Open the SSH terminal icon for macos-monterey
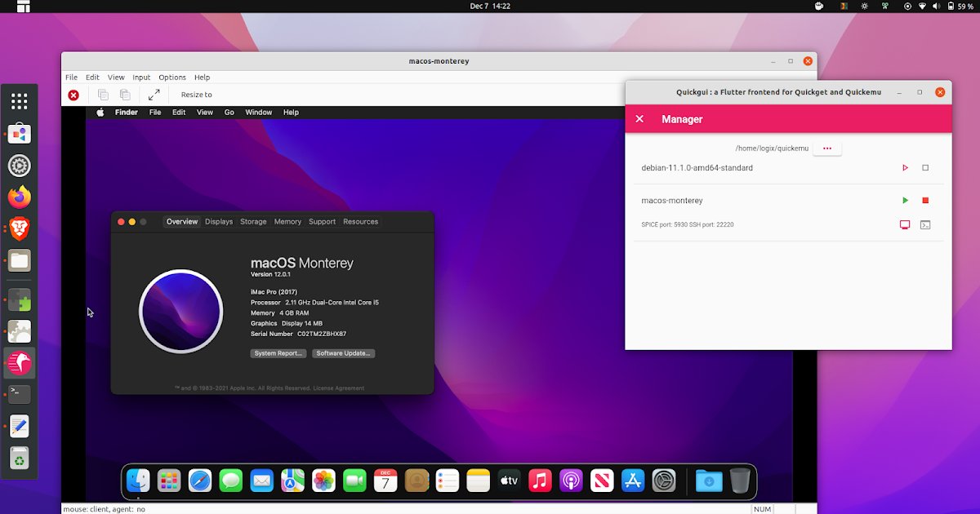The image size is (980, 514). click(x=925, y=224)
